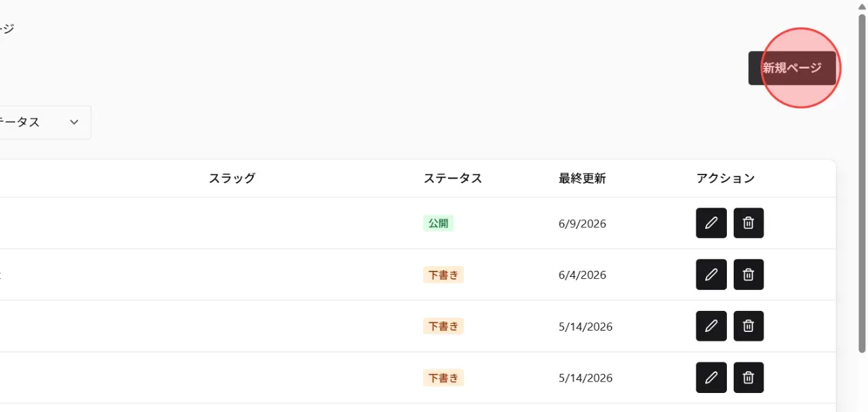Viewport: 868px width, 412px height.
Task: Click the vertical scrollbar on the right edge
Action: 863,183
